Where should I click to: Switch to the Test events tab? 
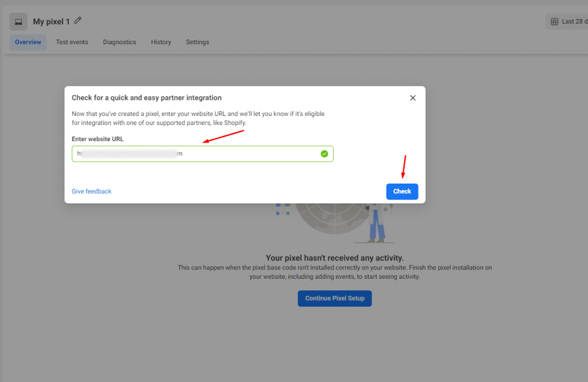pos(72,42)
